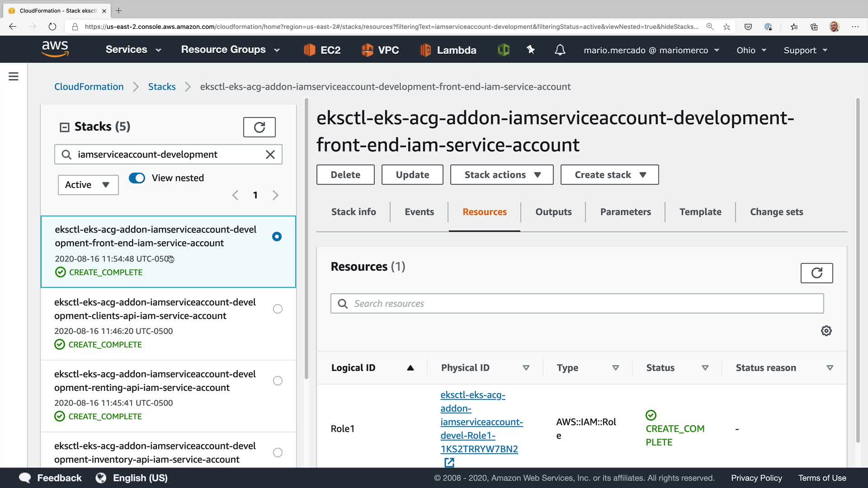The height and width of the screenshot is (488, 868).
Task: Open the Active status filter dropdown
Action: click(x=88, y=185)
